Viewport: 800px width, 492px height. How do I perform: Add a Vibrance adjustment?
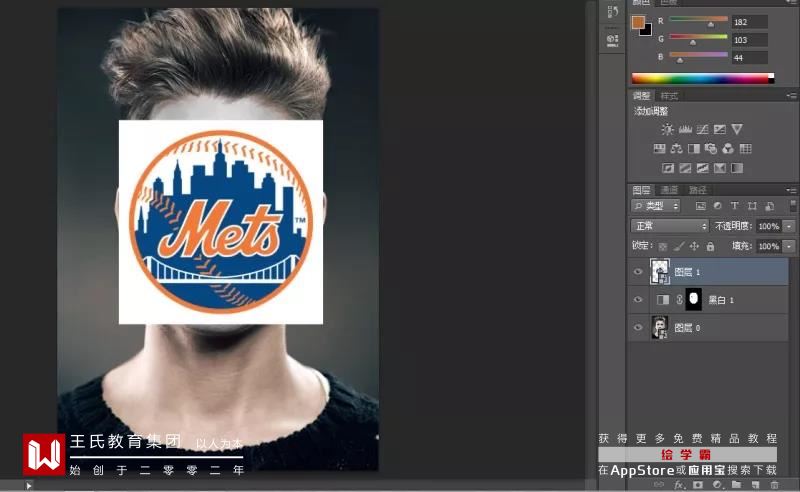[x=737, y=129]
